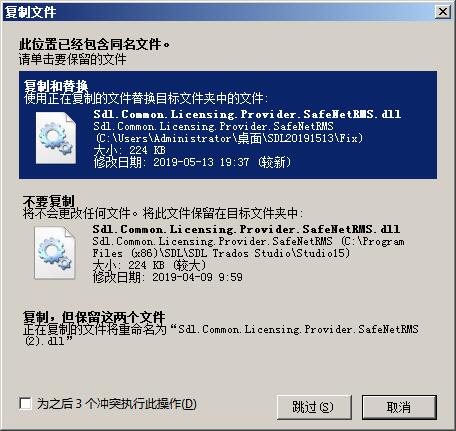Click the bold DLL filename in the 不要复制 section

point(246,229)
